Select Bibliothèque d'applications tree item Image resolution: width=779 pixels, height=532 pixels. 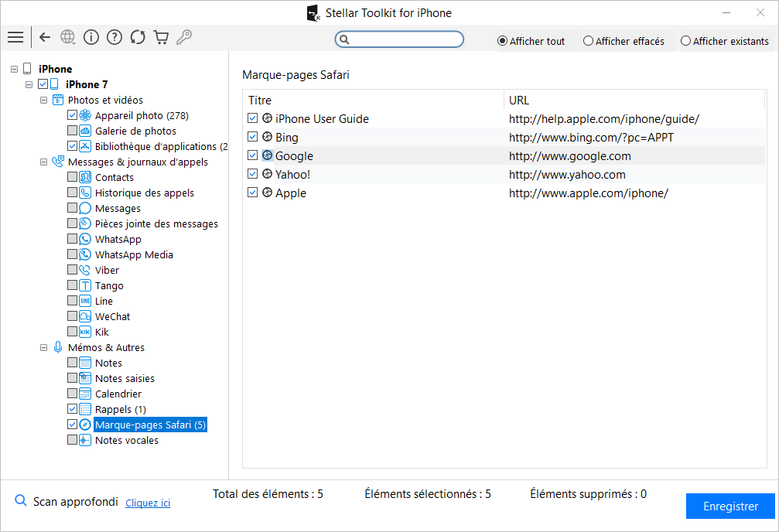click(x=160, y=146)
